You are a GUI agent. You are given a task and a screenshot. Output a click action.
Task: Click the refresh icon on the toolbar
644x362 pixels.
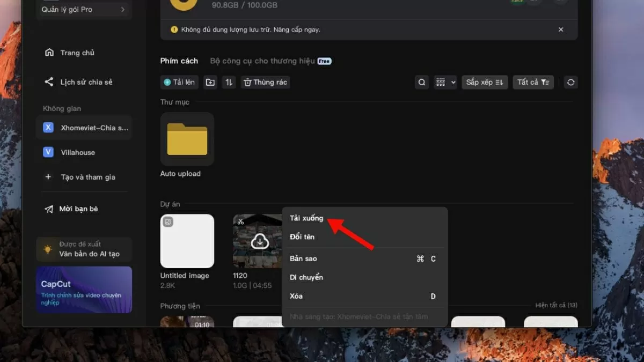coord(570,82)
